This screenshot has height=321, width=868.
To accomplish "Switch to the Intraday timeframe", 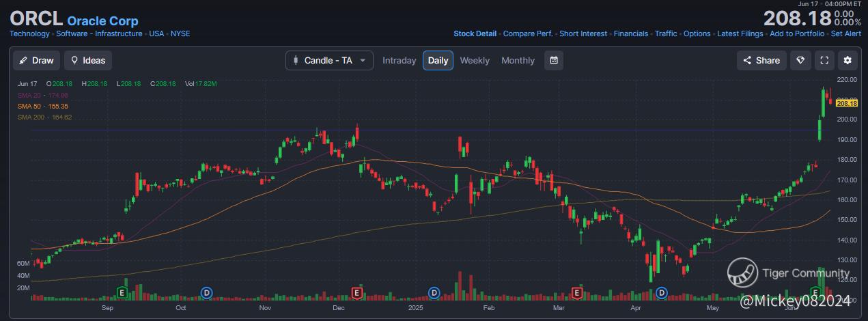I will 399,60.
